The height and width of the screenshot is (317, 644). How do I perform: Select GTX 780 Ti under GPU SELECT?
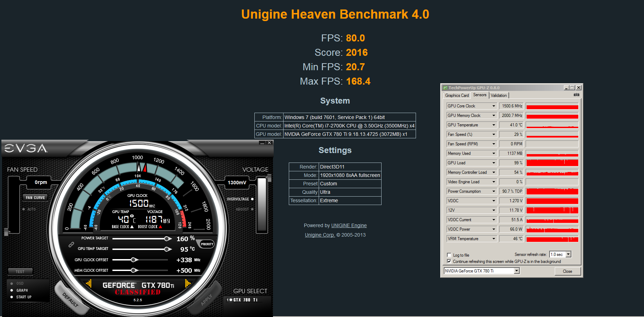(x=242, y=300)
